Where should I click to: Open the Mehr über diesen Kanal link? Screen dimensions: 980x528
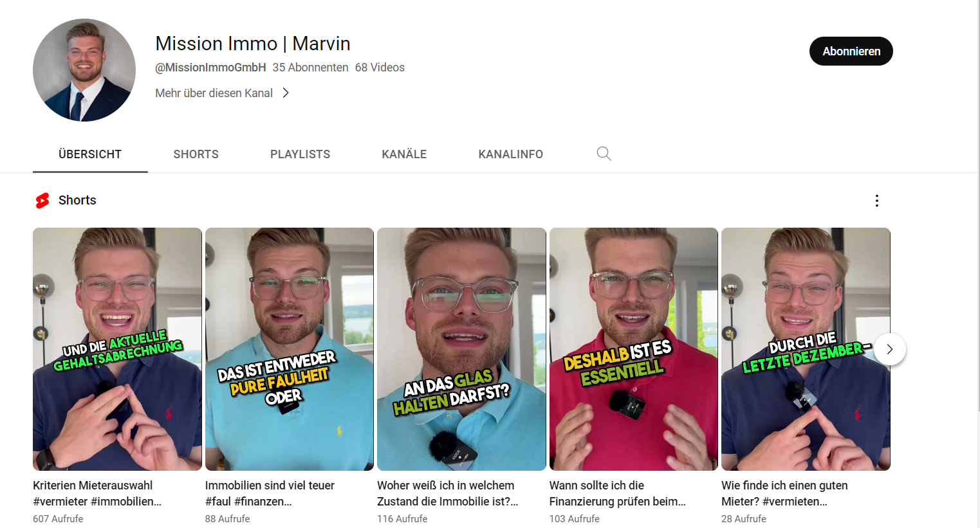pyautogui.click(x=214, y=93)
